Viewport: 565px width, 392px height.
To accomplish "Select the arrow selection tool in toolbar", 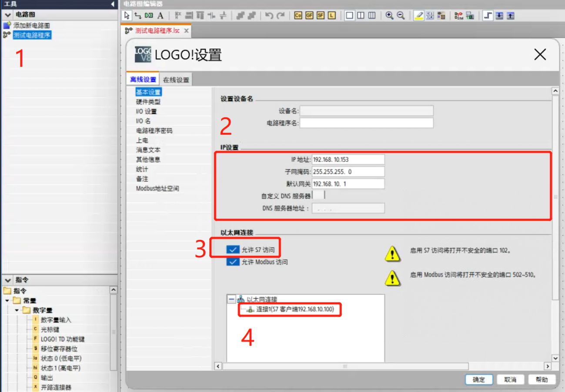I will point(127,16).
